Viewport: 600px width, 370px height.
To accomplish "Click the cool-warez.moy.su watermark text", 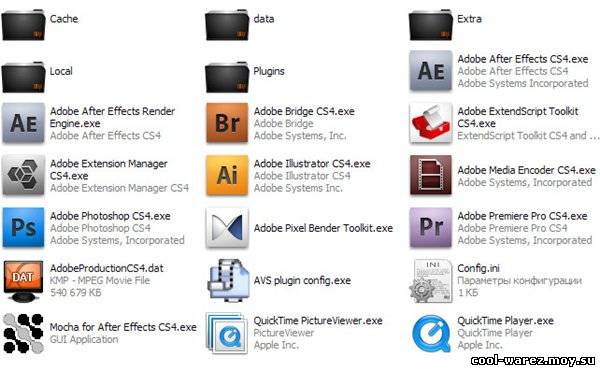I will click(x=533, y=360).
